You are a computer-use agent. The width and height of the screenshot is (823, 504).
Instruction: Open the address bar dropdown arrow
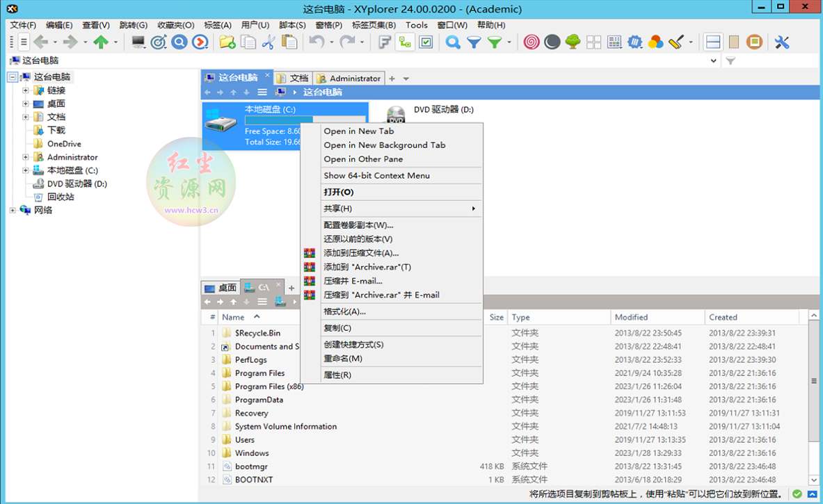click(x=713, y=61)
